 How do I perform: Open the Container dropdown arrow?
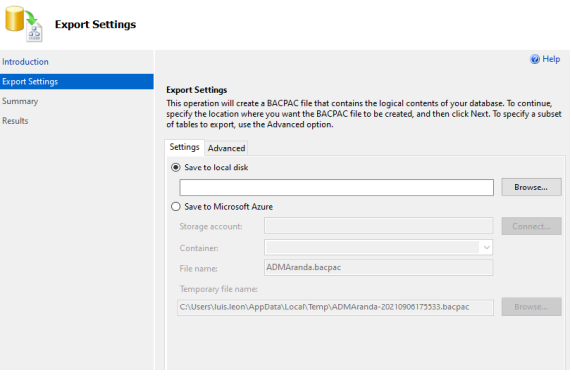[x=487, y=248]
